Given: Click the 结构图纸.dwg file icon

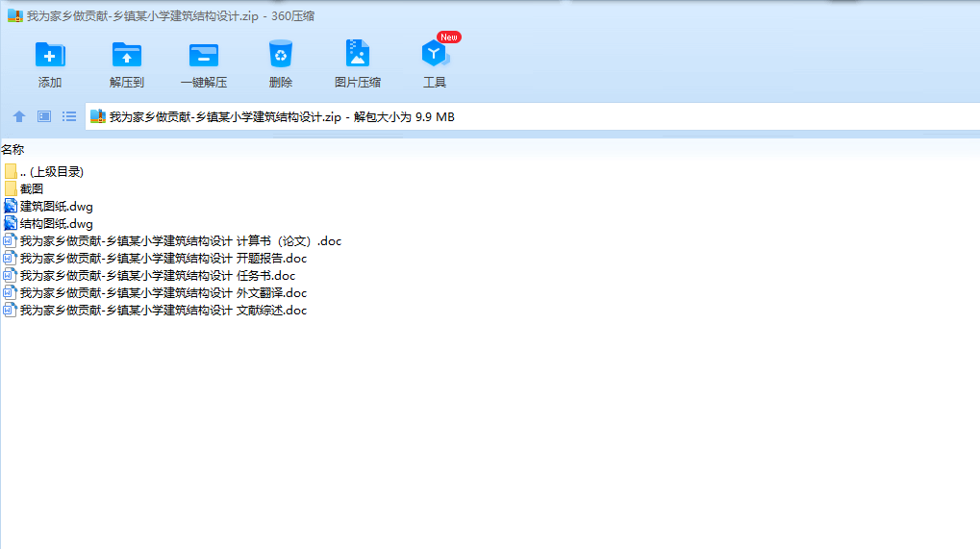Looking at the screenshot, I should [x=11, y=224].
